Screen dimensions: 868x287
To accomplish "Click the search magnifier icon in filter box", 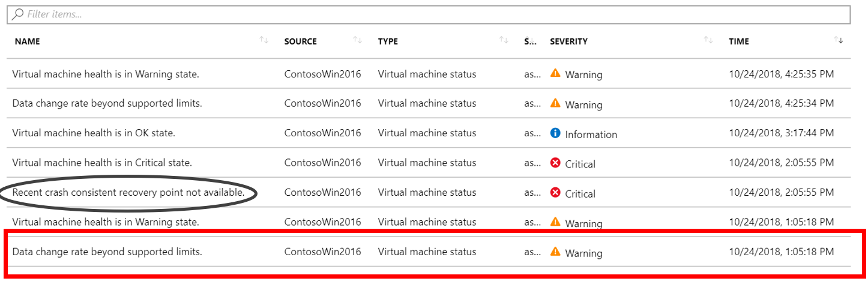I will (x=18, y=14).
